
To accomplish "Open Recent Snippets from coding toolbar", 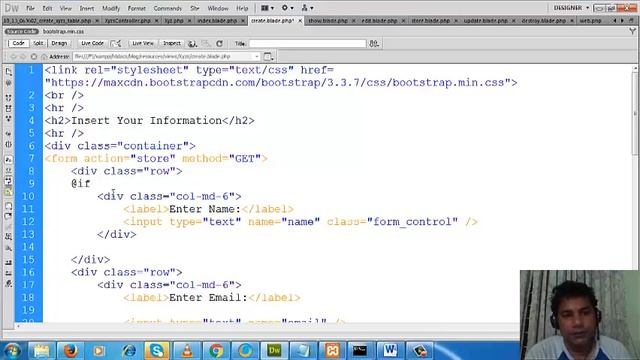I will coord(8,236).
